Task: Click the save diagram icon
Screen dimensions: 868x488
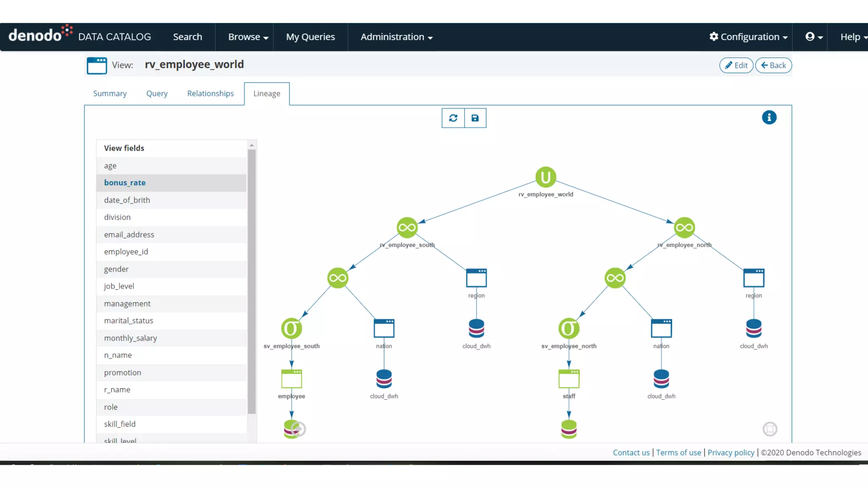Action: 475,118
